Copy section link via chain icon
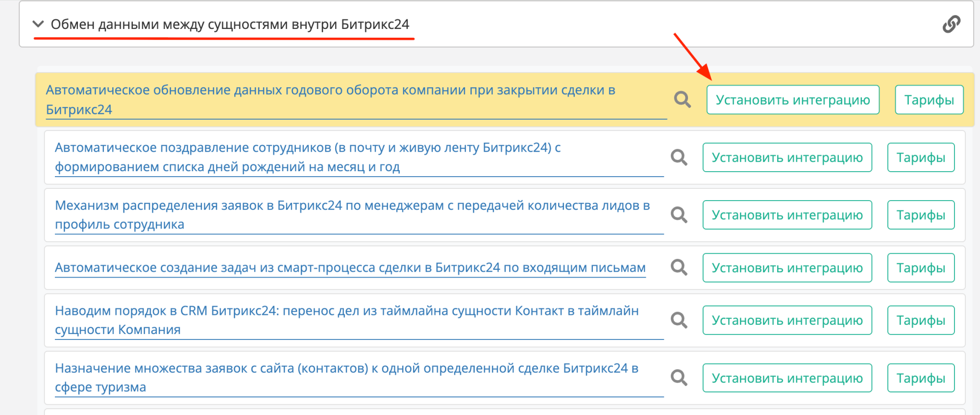Screen dimensions: 980x415 (x=951, y=24)
